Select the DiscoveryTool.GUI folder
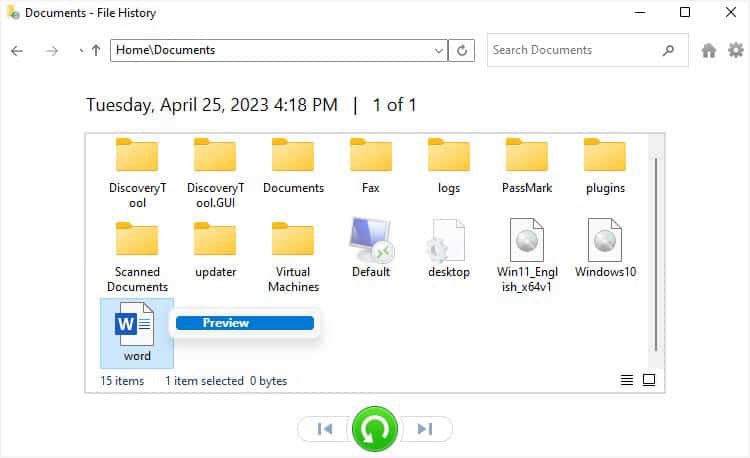The height and width of the screenshot is (458, 750). [215, 173]
